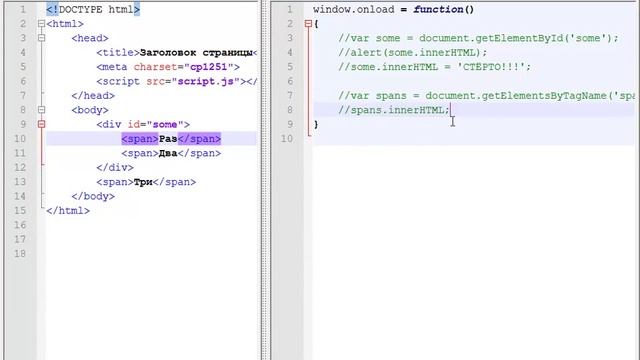The width and height of the screenshot is (640, 360).
Task: Select script pane line number 6
Action: (x=290, y=81)
